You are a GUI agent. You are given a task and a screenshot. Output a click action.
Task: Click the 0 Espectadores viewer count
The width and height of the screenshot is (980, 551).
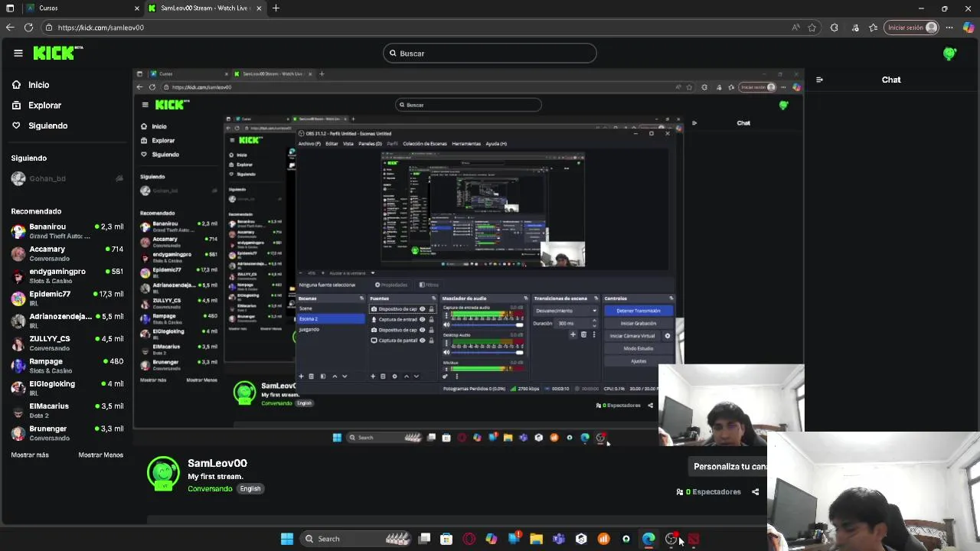pos(709,492)
